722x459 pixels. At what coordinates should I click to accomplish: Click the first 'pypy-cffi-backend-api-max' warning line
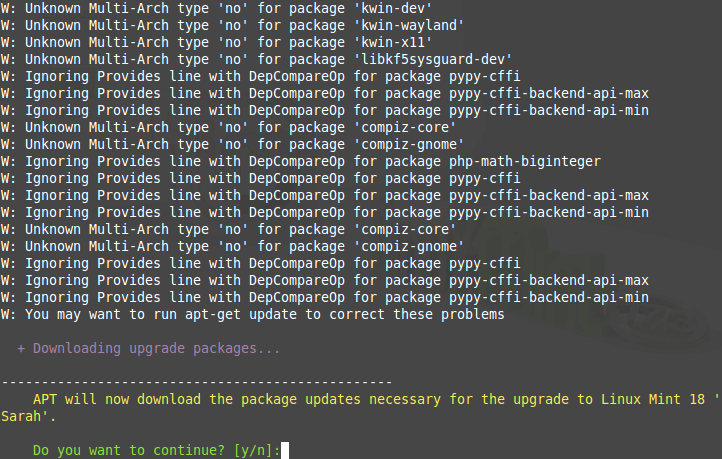tap(325, 92)
